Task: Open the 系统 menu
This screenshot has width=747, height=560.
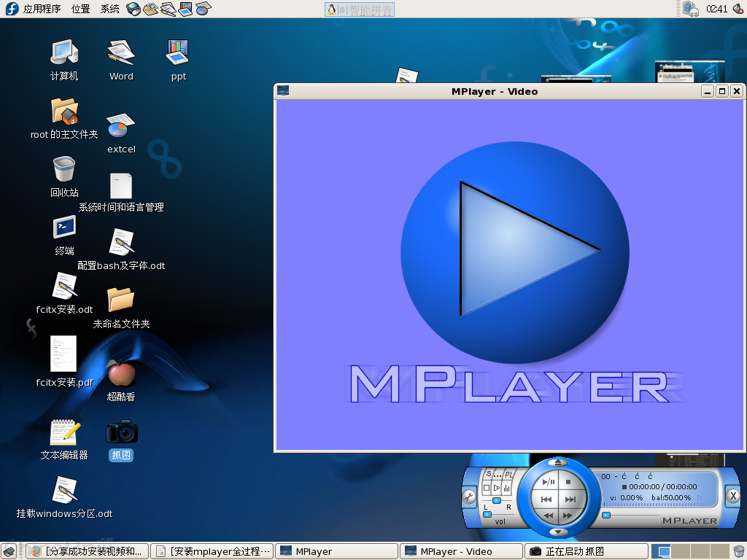Action: (109, 9)
